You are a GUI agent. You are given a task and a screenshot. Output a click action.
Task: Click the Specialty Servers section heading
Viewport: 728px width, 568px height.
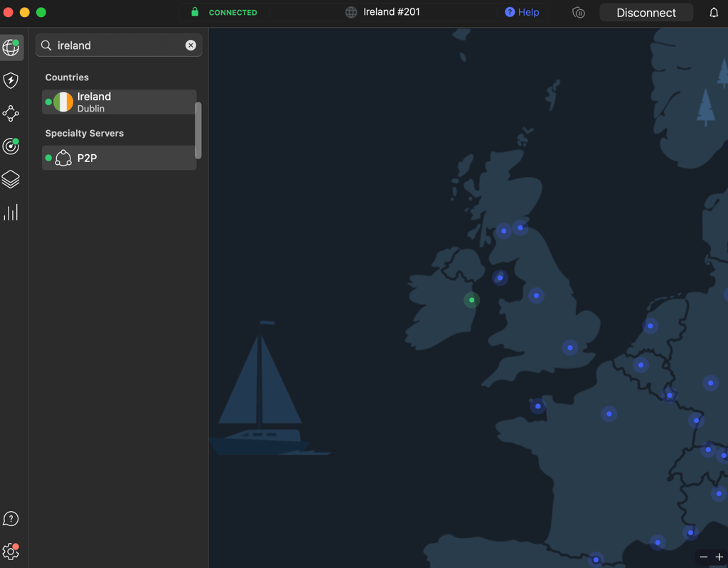(85, 134)
